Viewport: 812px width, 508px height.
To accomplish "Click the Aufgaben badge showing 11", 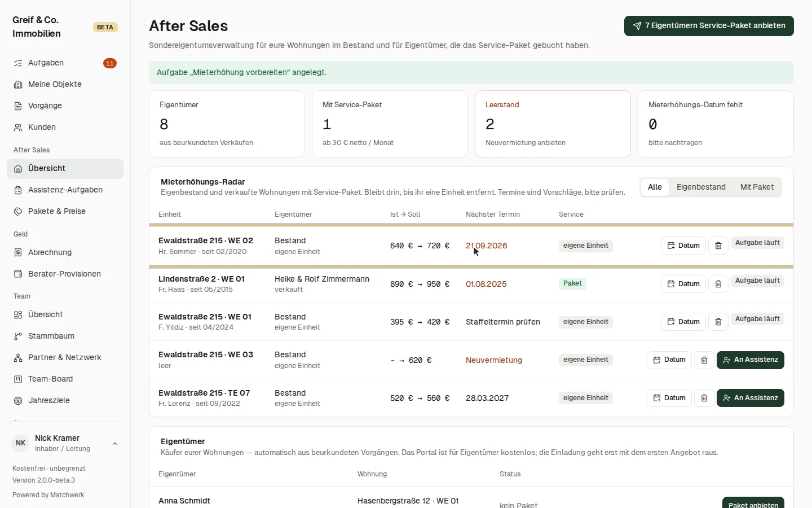I will [x=110, y=63].
